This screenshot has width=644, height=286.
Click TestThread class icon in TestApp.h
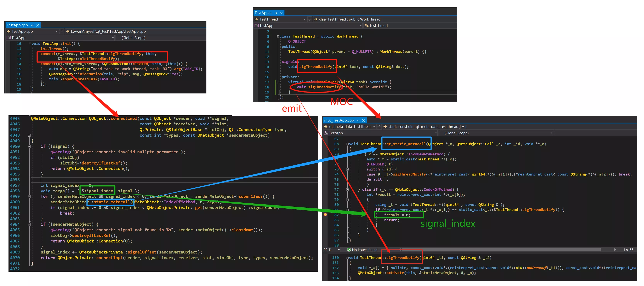[367, 26]
